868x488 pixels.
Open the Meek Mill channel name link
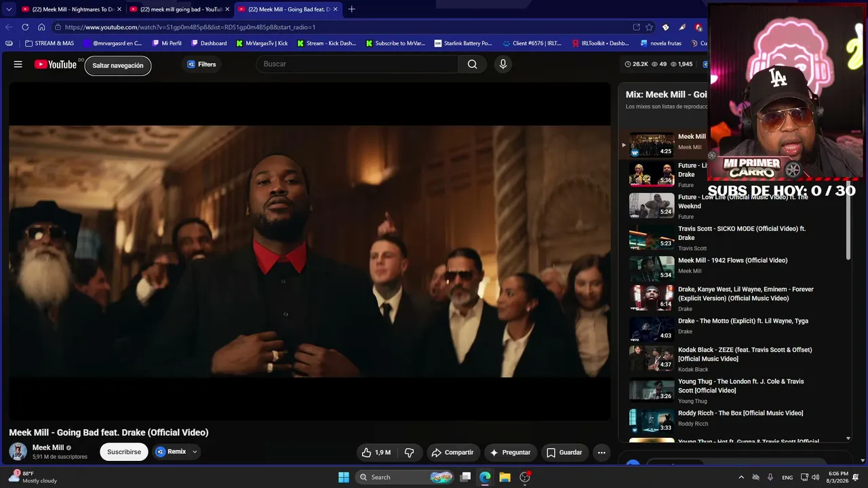pos(48,447)
